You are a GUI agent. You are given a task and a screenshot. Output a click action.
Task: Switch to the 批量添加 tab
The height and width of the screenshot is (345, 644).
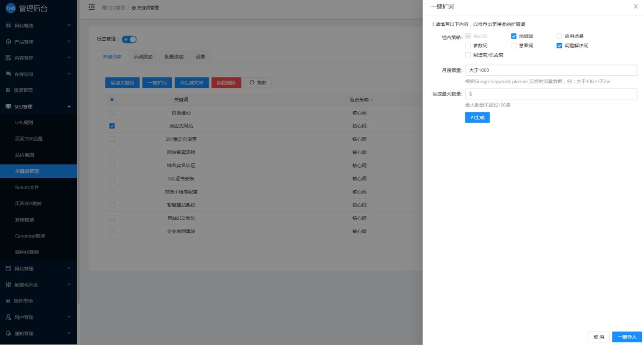174,56
